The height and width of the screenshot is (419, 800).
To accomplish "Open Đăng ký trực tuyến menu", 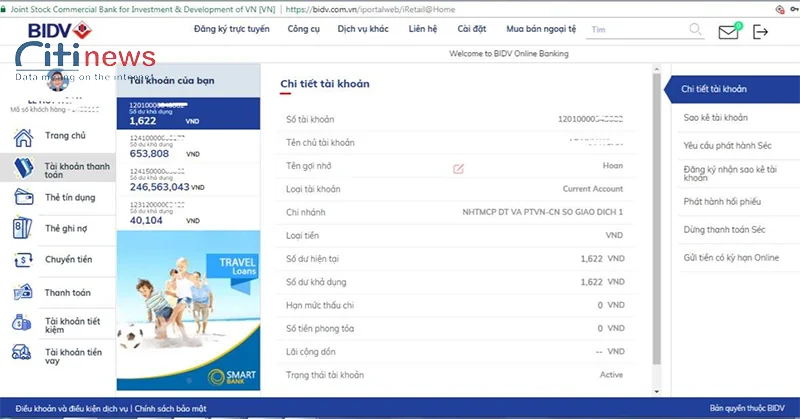I will [x=232, y=29].
